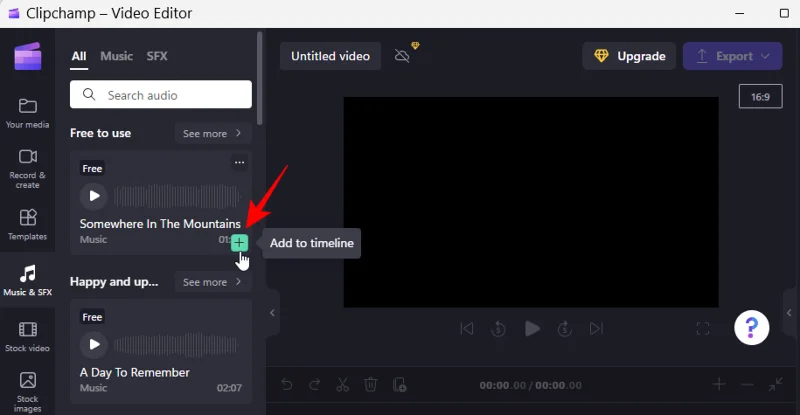Zoom out on the timeline
Screen dimensions: 800x415
[x=747, y=384]
